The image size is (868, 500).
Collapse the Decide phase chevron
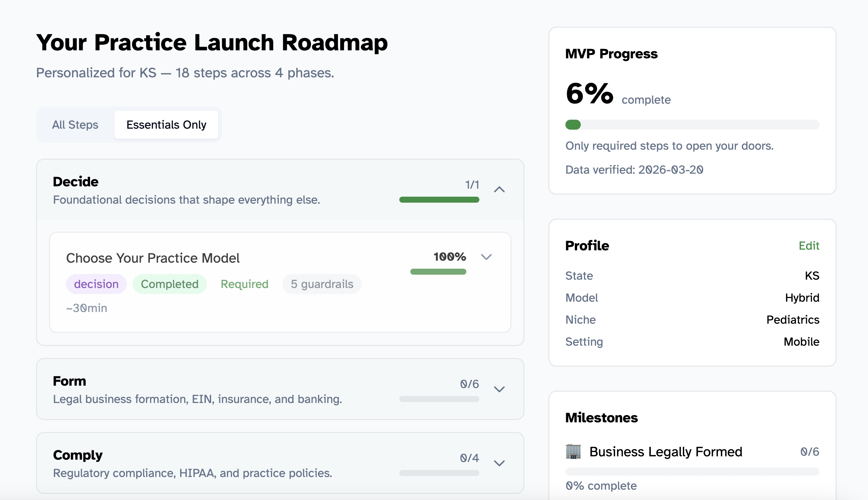coord(500,189)
